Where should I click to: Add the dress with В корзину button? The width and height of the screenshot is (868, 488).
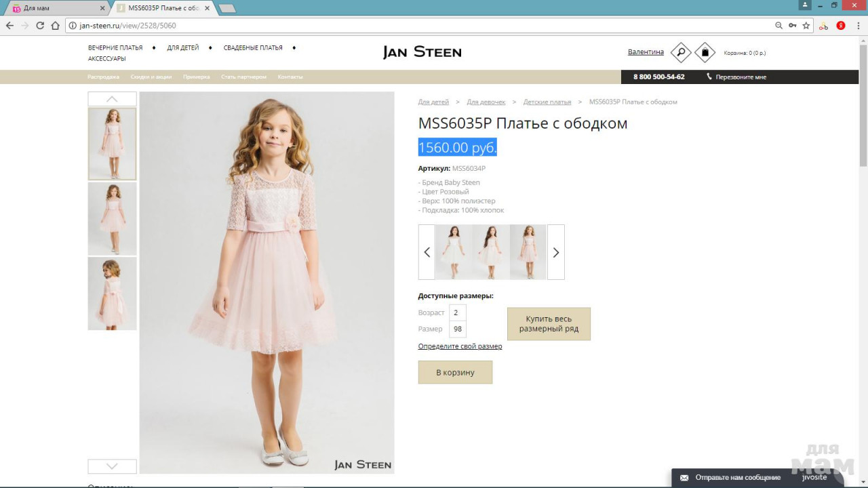coord(455,372)
